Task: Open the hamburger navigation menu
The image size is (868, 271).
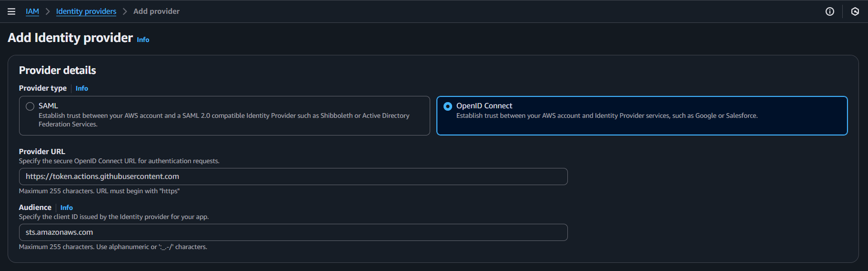Action: click(11, 11)
